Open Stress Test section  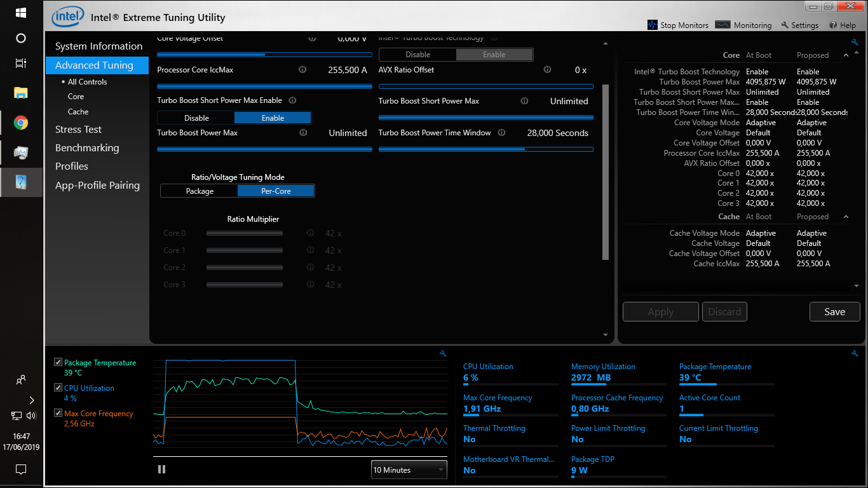pyautogui.click(x=78, y=130)
